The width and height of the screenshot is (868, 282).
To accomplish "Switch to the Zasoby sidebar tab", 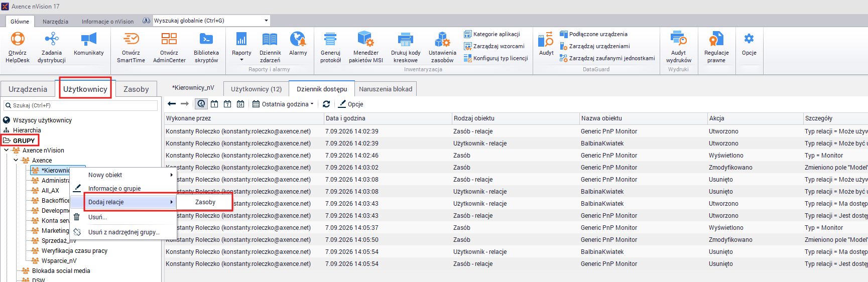I will (x=136, y=89).
